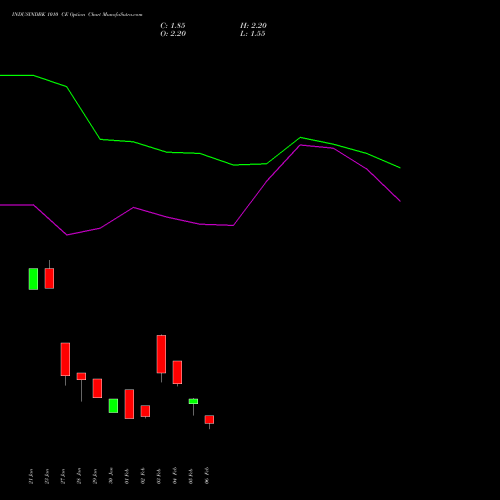Click the red candle for 01 Feb

129,404
